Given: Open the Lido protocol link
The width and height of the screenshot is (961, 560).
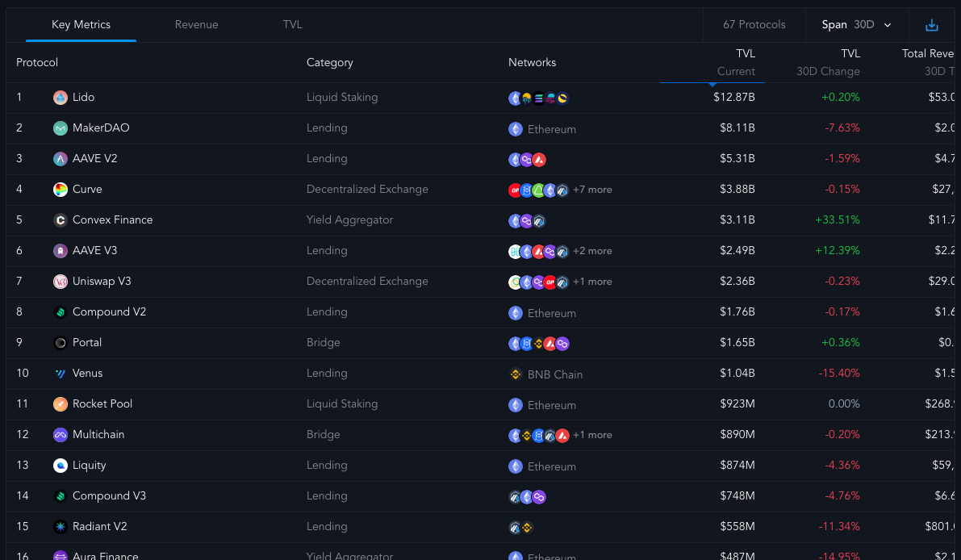Looking at the screenshot, I should [83, 98].
